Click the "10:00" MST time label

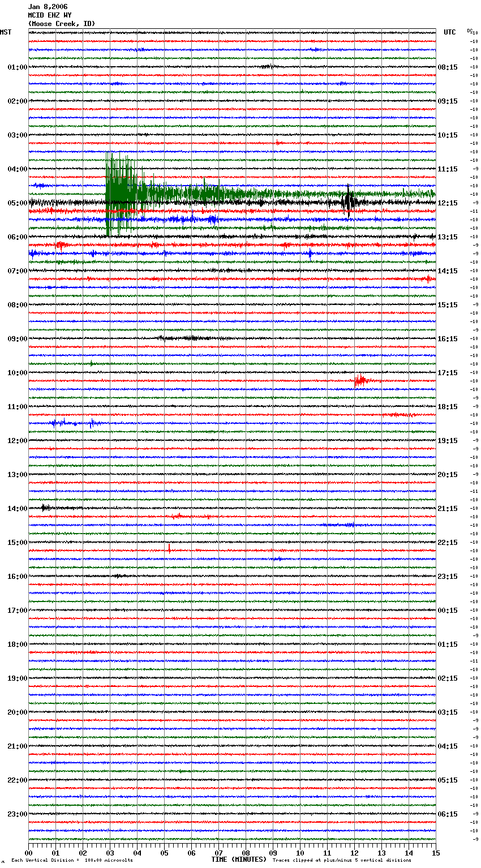[x=18, y=373]
